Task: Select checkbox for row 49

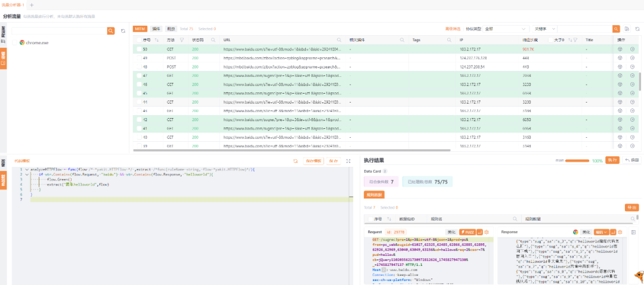Action: coord(139,58)
